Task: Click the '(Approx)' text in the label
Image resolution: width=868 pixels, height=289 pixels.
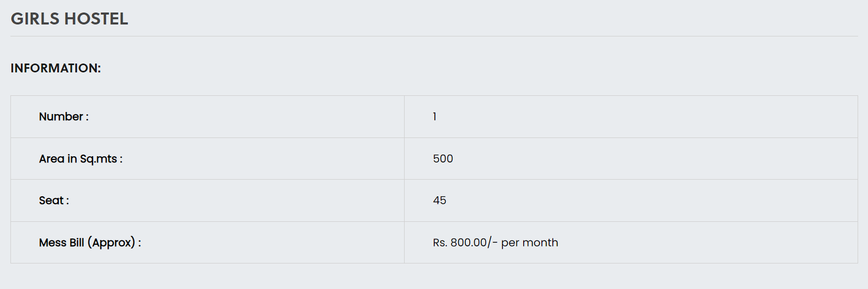Action: 111,243
